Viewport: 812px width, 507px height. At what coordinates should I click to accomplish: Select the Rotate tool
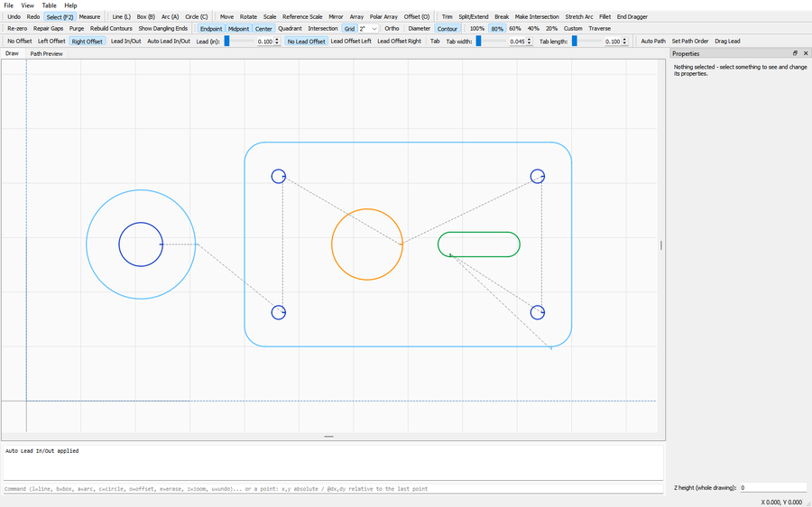point(249,16)
